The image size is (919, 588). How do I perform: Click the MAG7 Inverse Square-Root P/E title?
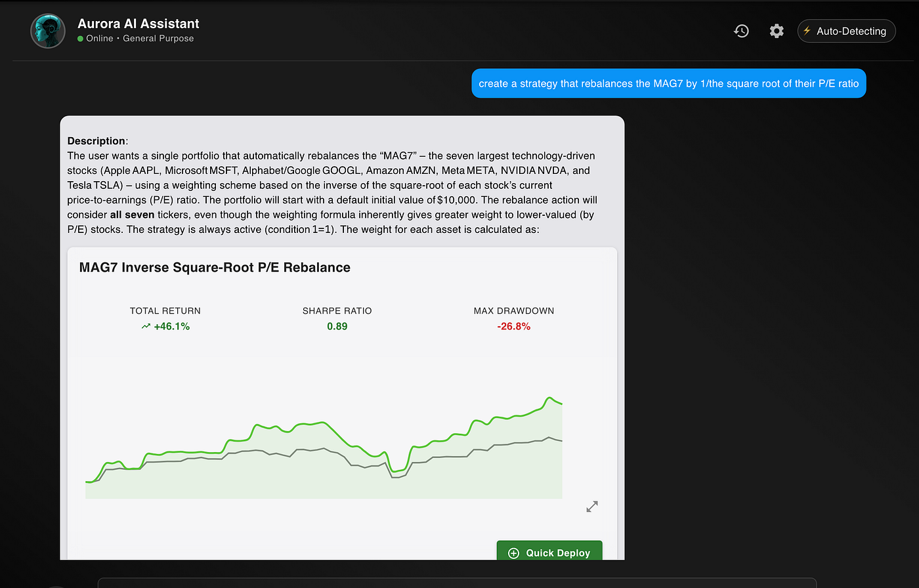tap(215, 267)
